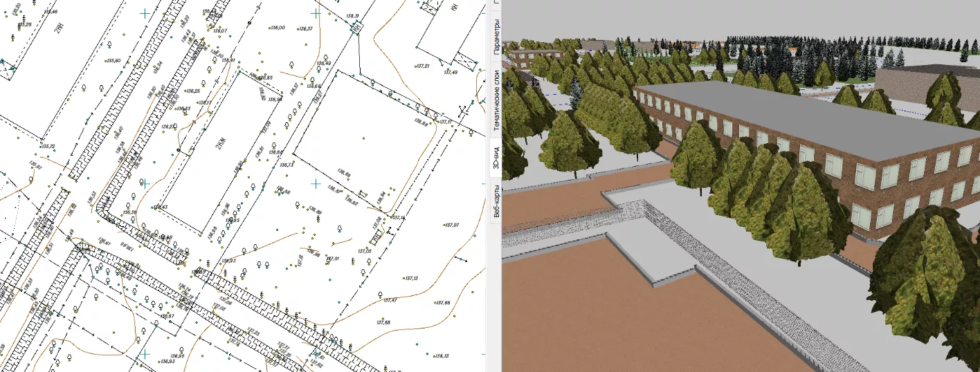Select the 136,25 elevation label
This screenshot has width=980, height=372.
tap(192, 91)
